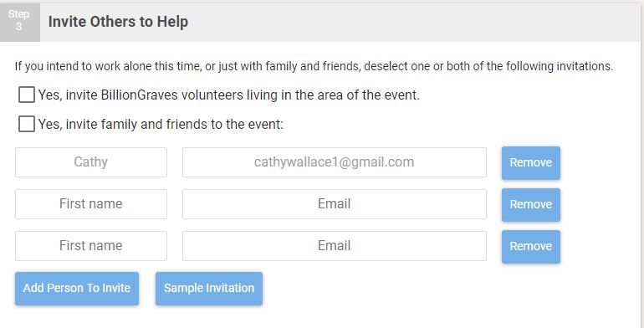The image size is (644, 328).
Task: Click empty gray header bar beside the title
Action: [x=411, y=23]
